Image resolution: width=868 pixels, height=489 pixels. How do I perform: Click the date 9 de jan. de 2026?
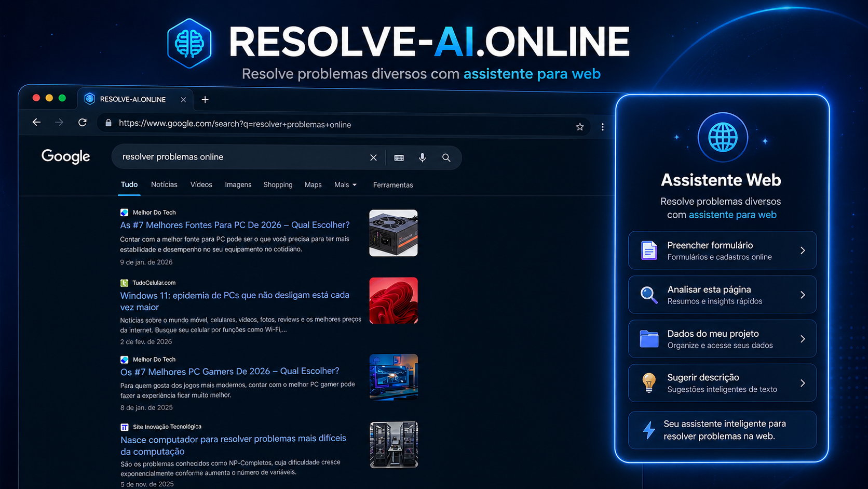[x=146, y=262]
